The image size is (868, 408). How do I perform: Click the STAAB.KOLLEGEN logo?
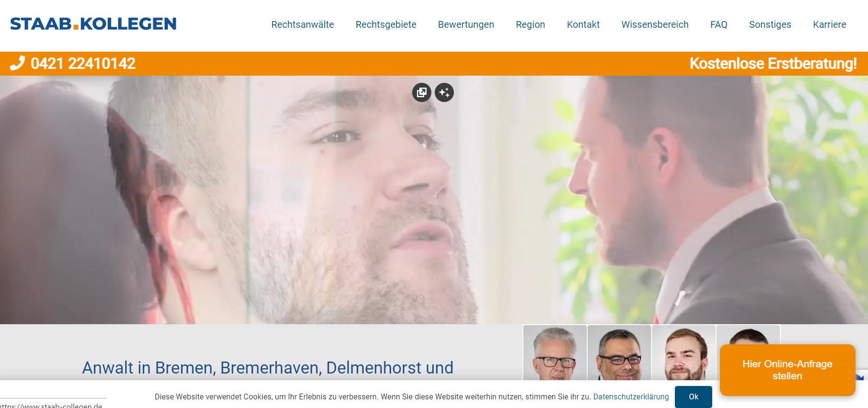93,24
